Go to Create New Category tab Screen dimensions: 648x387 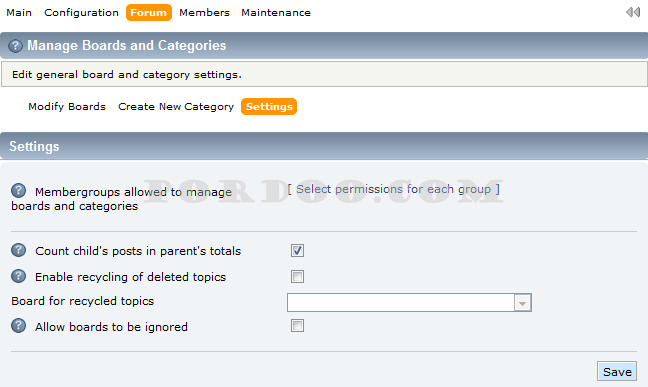pos(176,107)
